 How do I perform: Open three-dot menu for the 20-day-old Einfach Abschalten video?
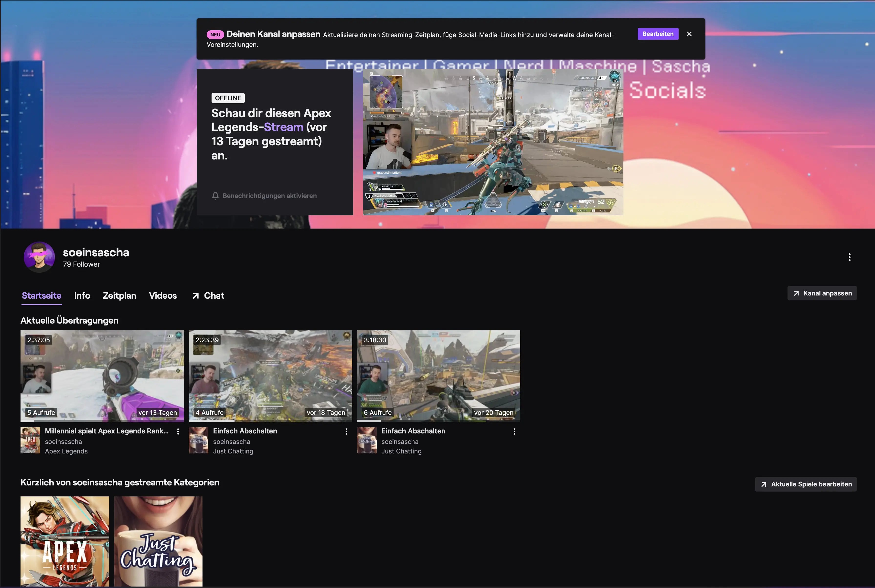click(x=514, y=432)
